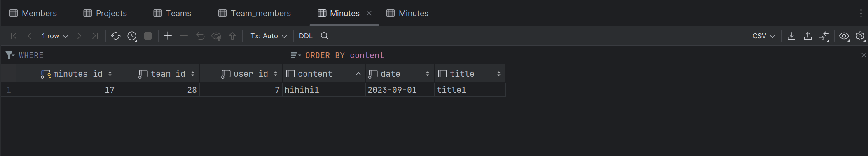This screenshot has width=868, height=156.
Task: Toggle view options with the eye icon
Action: tap(844, 36)
